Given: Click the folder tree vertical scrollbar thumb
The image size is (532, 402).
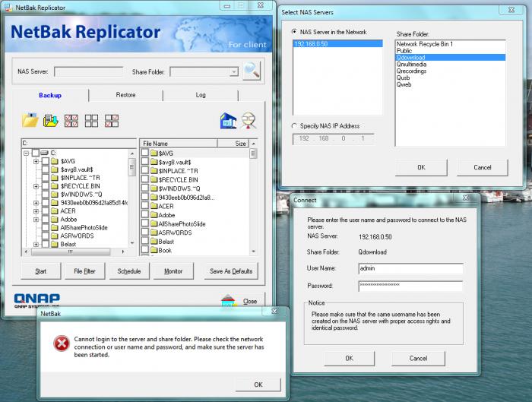Looking at the screenshot, I should pos(131,167).
